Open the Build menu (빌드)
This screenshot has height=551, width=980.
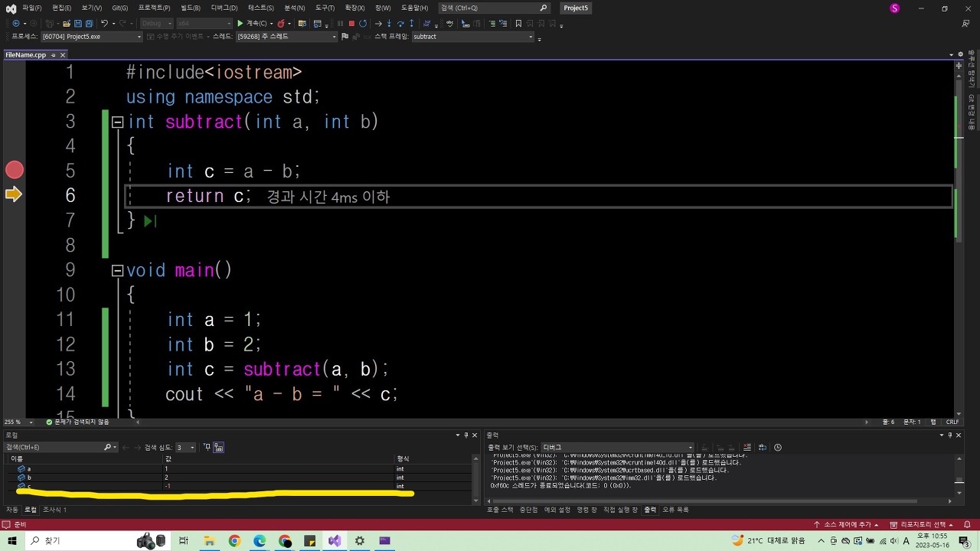(191, 8)
